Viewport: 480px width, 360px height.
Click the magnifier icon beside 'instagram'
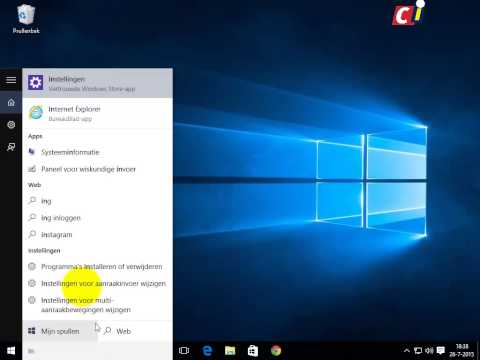coord(32,234)
